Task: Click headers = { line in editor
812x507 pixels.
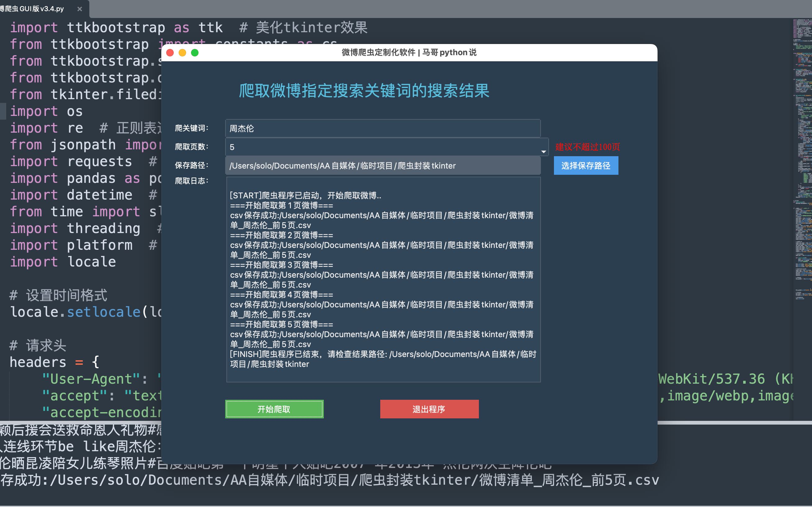Action: point(54,363)
